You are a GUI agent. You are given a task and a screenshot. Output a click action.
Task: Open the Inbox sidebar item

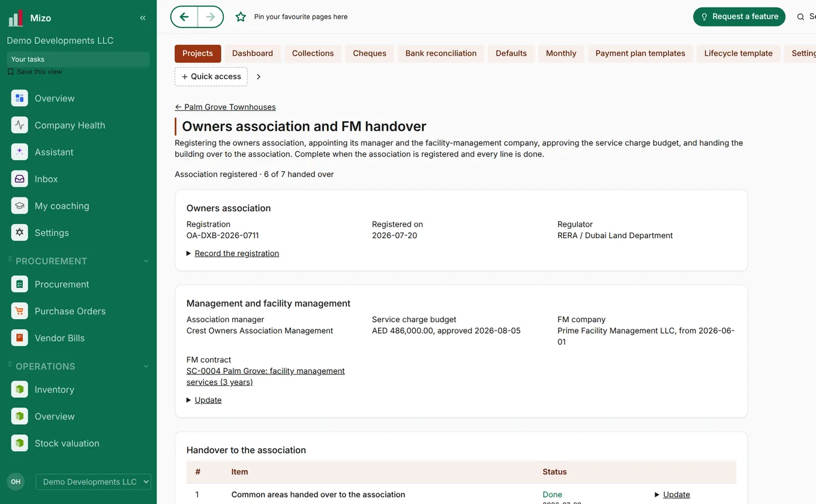[78, 179]
